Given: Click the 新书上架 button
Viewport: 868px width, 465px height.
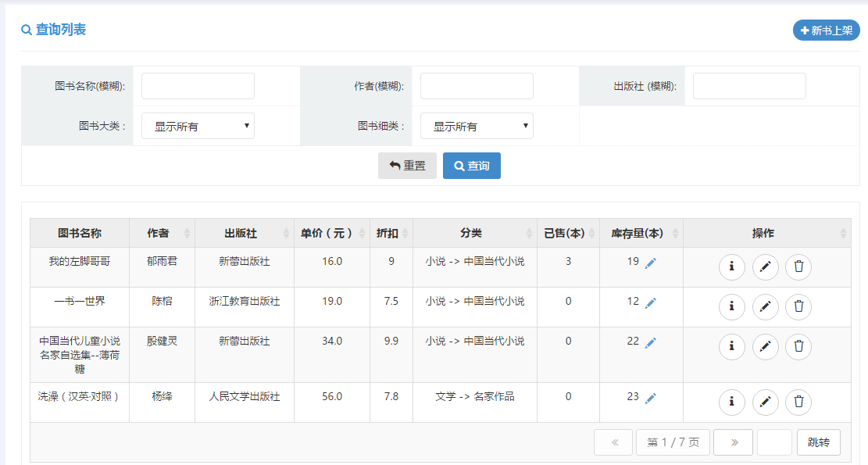Looking at the screenshot, I should pyautogui.click(x=826, y=30).
